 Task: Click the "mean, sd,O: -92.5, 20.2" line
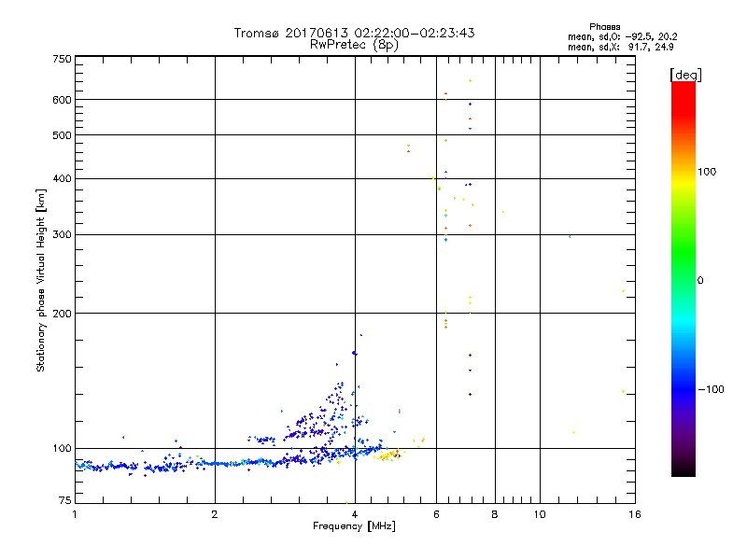(x=623, y=36)
